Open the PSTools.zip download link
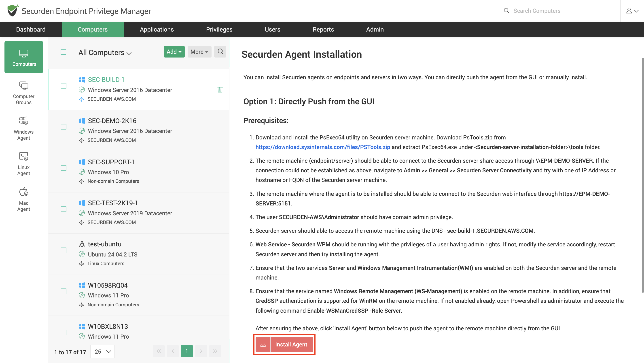Image resolution: width=644 pixels, height=363 pixels. 323,147
